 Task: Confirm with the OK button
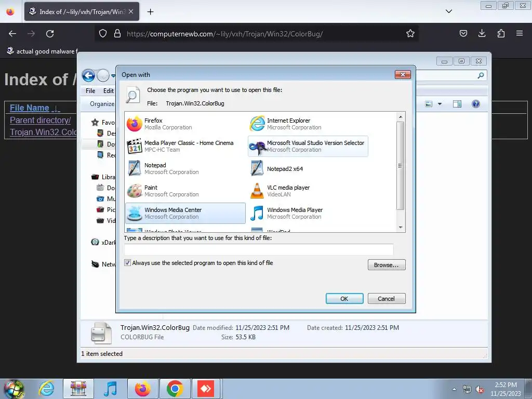click(x=344, y=299)
